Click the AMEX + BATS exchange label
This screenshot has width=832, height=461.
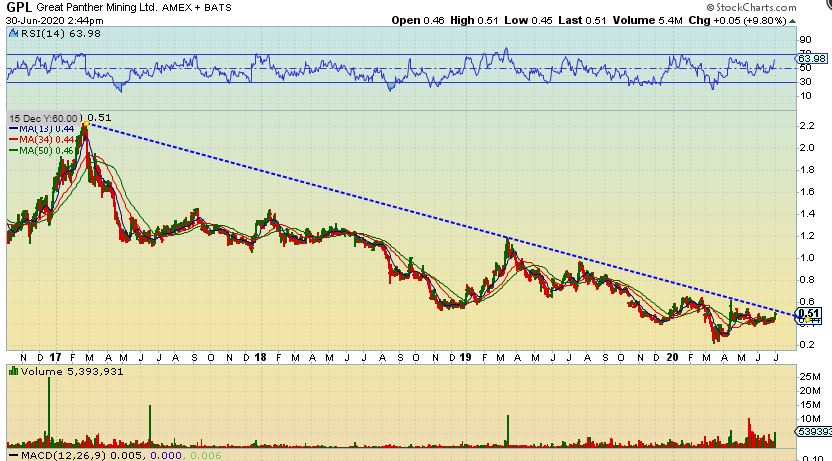[197, 8]
